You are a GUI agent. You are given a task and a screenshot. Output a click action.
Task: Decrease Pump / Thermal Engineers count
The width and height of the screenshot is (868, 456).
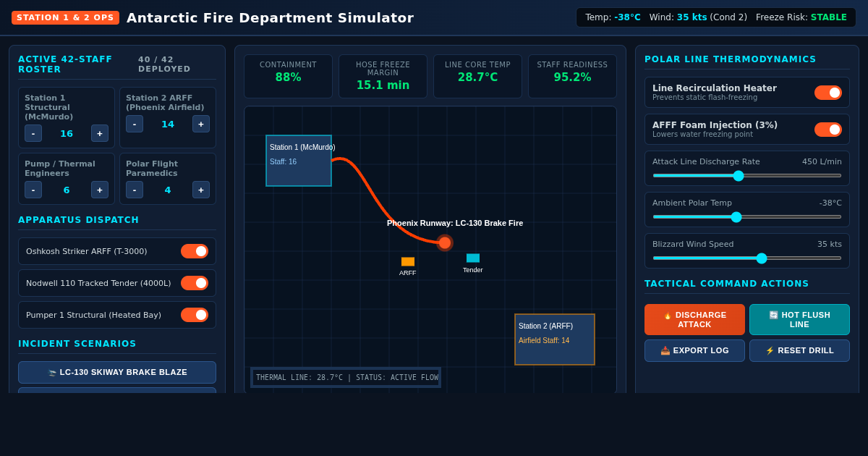point(33,190)
